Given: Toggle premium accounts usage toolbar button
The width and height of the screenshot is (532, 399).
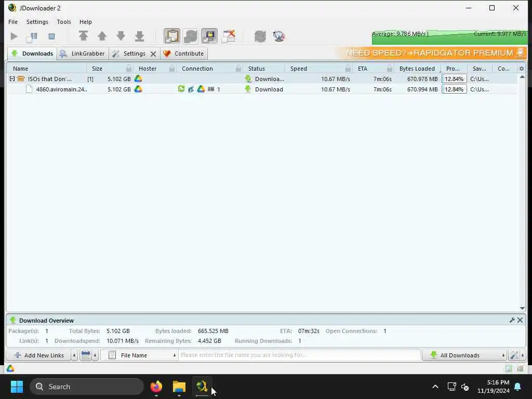Looking at the screenshot, I should 209,36.
